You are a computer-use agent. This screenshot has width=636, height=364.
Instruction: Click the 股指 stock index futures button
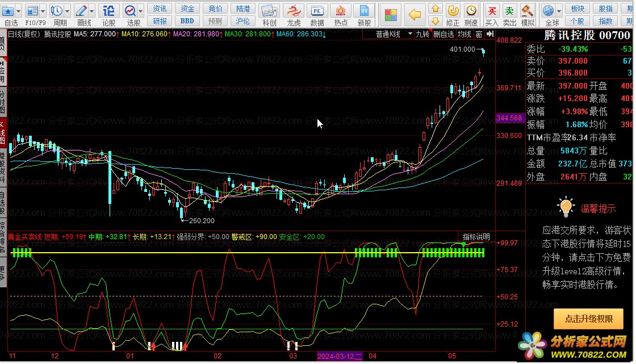[x=605, y=9]
